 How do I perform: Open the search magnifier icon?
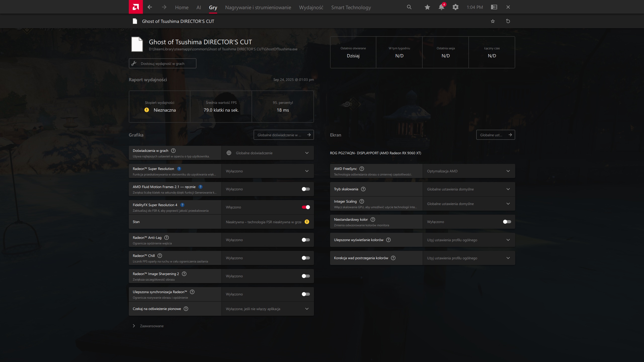point(409,7)
